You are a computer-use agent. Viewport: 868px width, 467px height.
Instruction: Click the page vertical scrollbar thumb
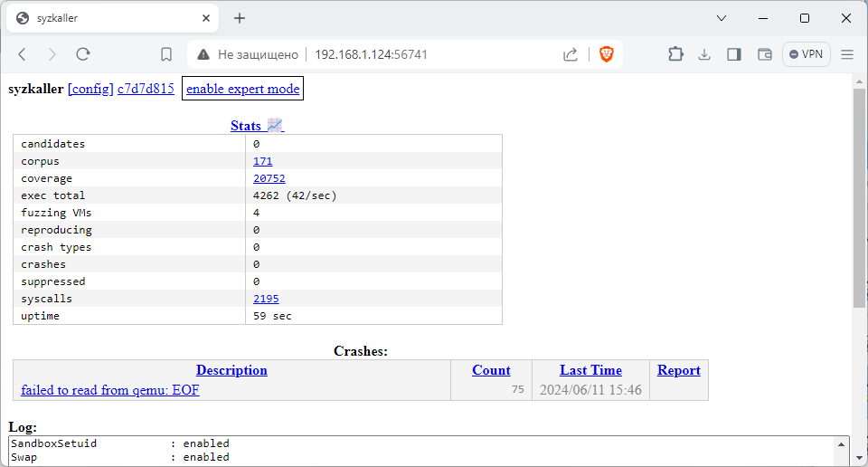tap(859, 198)
